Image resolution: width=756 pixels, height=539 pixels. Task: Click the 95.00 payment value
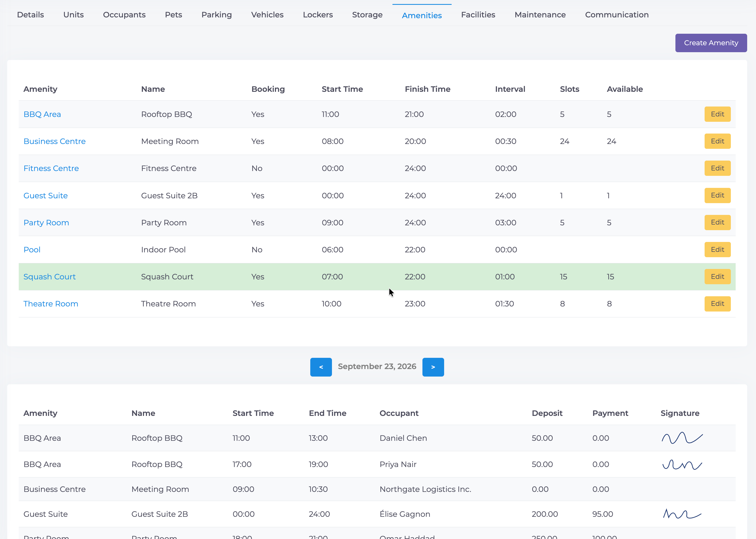coord(602,514)
